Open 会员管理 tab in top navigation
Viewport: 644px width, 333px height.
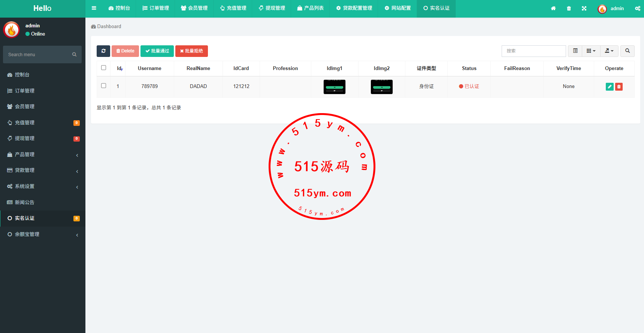tap(194, 8)
